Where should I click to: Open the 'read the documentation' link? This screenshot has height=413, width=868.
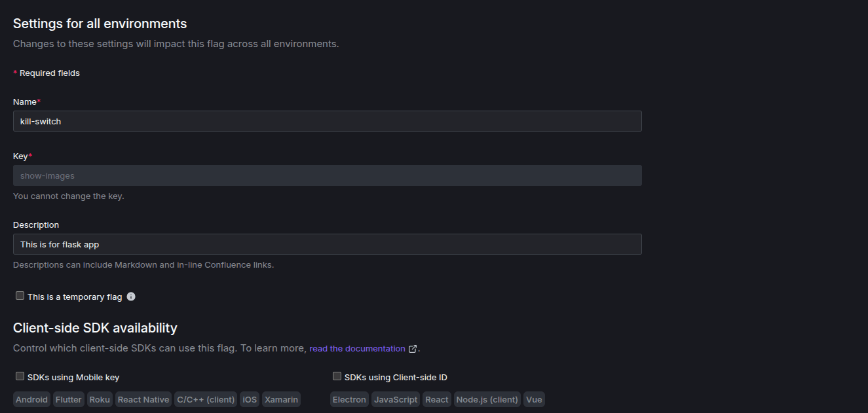coord(357,349)
